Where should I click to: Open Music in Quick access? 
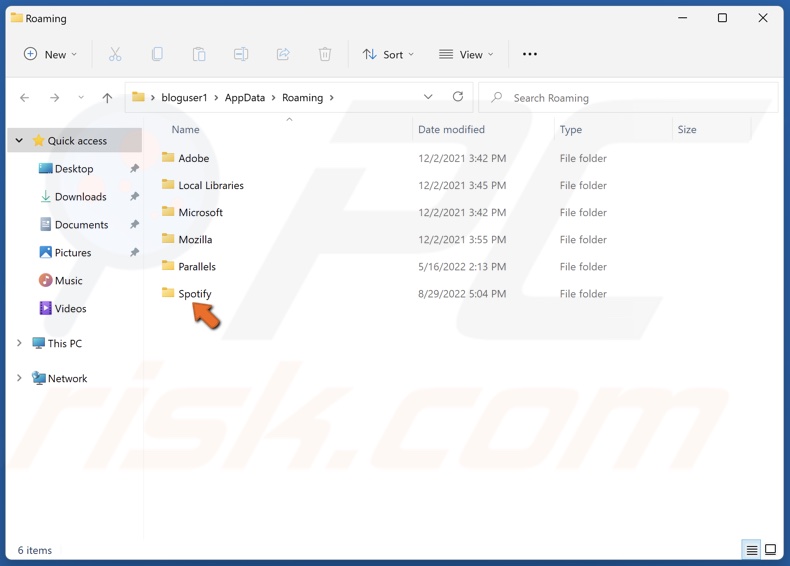[69, 280]
